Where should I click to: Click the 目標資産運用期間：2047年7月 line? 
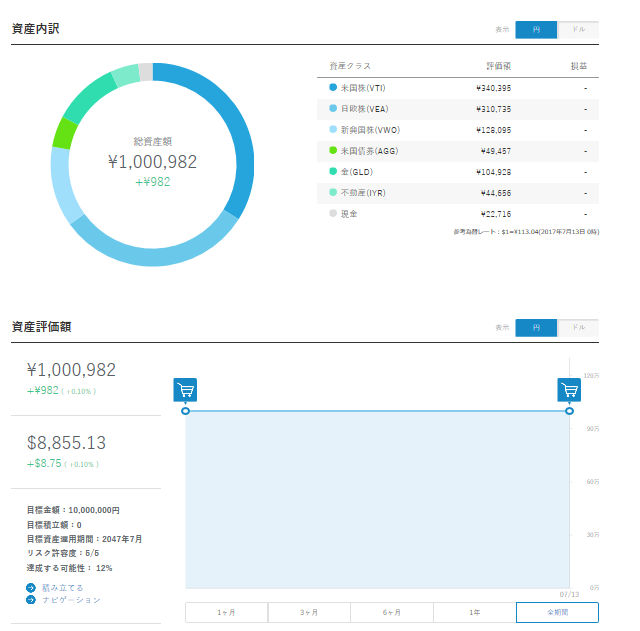click(84, 539)
